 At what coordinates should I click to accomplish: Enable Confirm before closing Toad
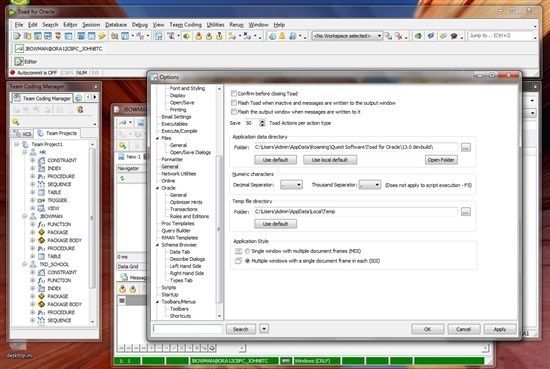(234, 93)
